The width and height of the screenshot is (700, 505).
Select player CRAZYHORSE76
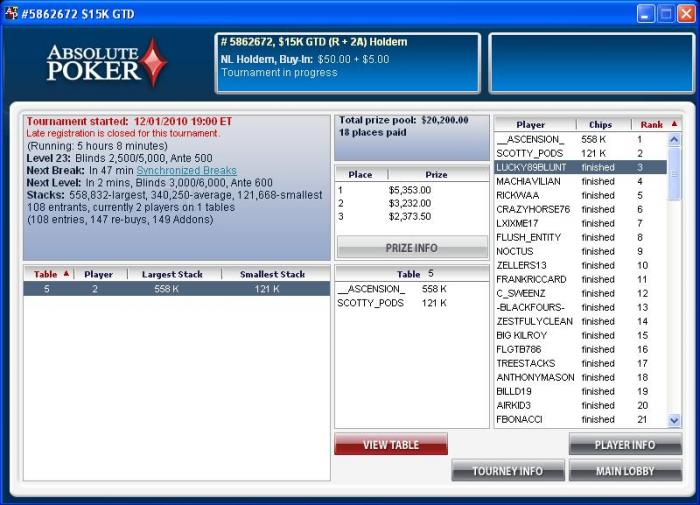click(x=580, y=209)
